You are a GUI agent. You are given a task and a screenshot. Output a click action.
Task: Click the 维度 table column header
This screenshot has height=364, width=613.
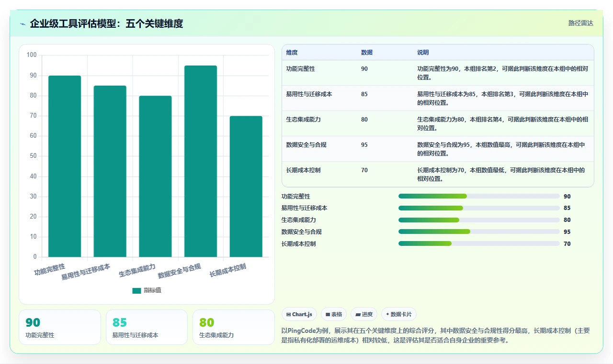coord(292,53)
